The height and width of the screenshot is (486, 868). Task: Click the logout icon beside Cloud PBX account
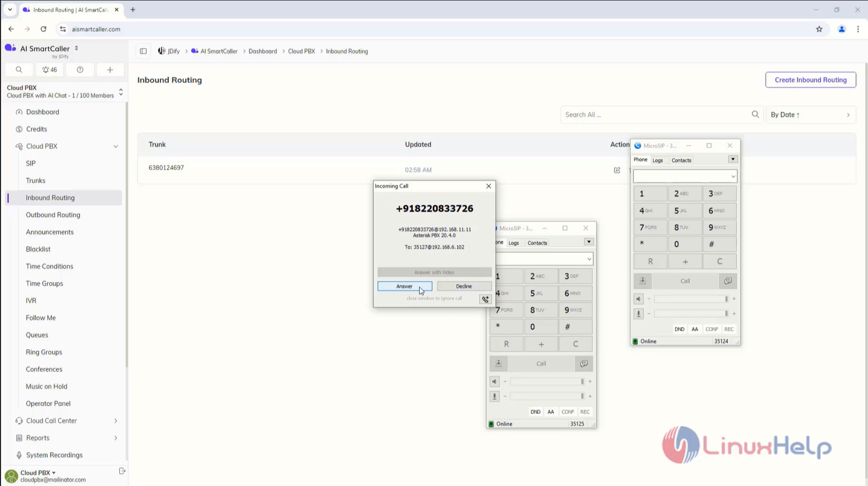pos(122,471)
